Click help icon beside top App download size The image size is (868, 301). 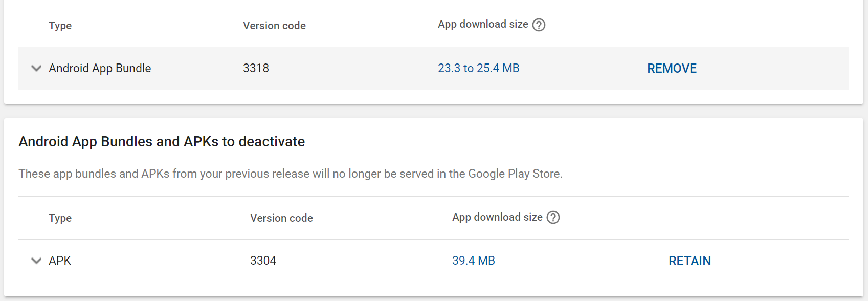[x=539, y=25]
